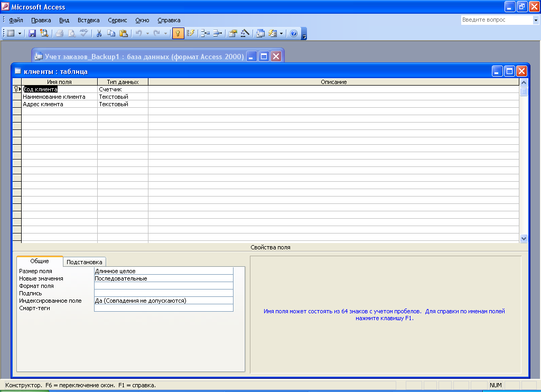Launch the Build wand icon
This screenshot has height=392, width=541.
[x=245, y=33]
